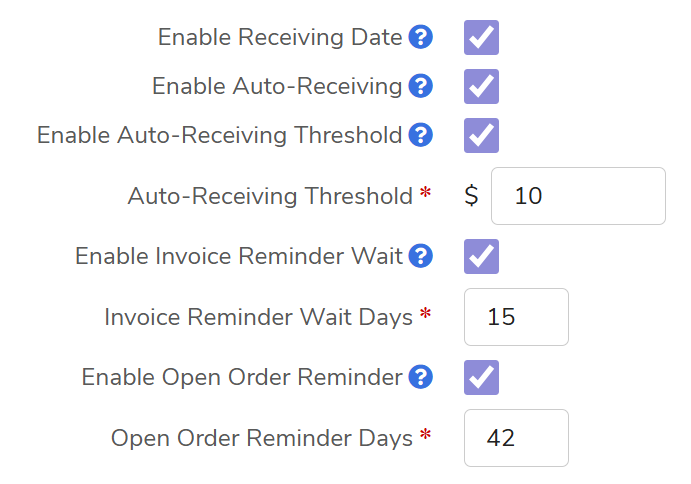
Task: Click the Auto-Receiving Threshold label
Action: point(270,196)
